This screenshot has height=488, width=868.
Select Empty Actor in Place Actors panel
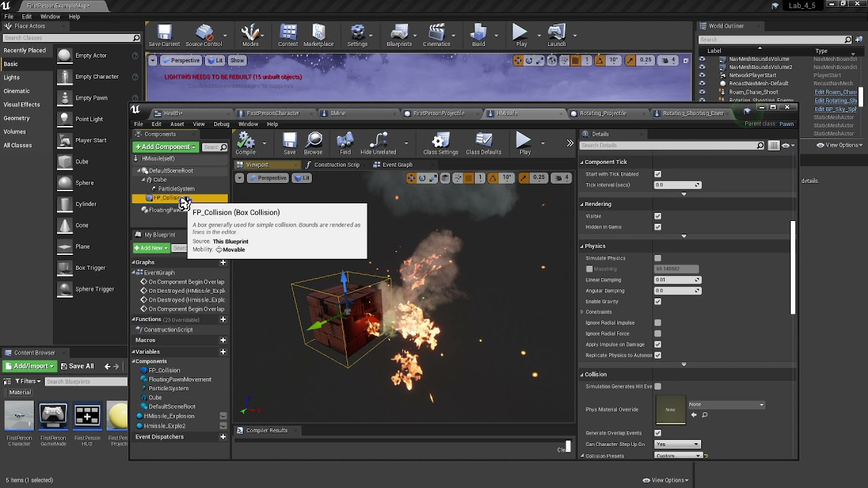[91, 56]
